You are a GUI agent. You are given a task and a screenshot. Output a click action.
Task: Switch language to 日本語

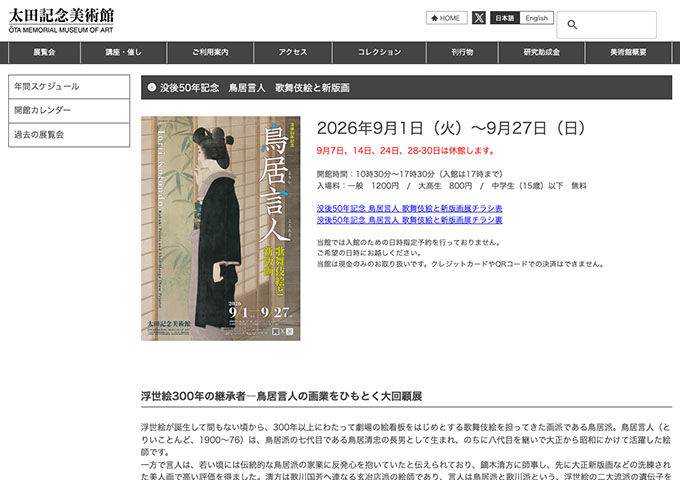[505, 18]
